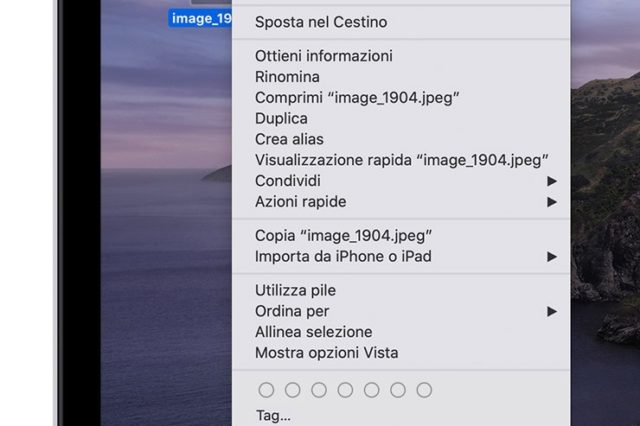Image resolution: width=640 pixels, height=426 pixels.
Task: Select the second tag color circle
Action: coord(292,390)
